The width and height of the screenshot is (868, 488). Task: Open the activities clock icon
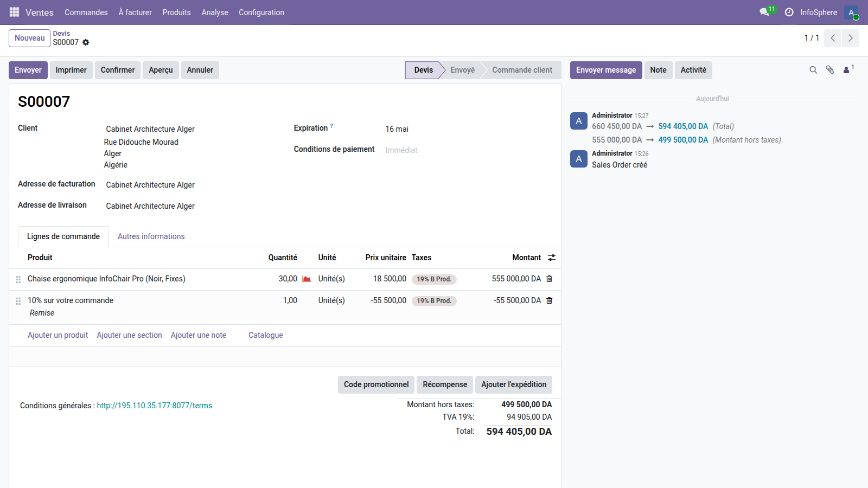coord(789,12)
